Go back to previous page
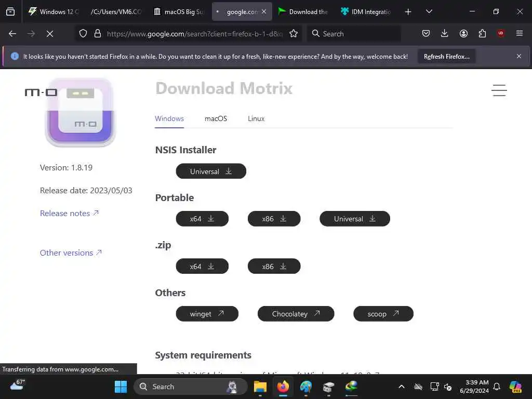Image resolution: width=532 pixels, height=399 pixels. pyautogui.click(x=12, y=34)
